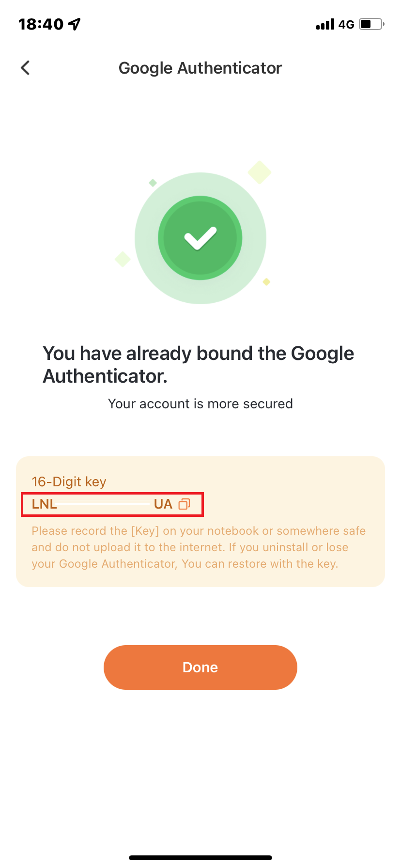401x868 pixels.
Task: Copy the 16-digit key with copy icon
Action: (x=184, y=504)
